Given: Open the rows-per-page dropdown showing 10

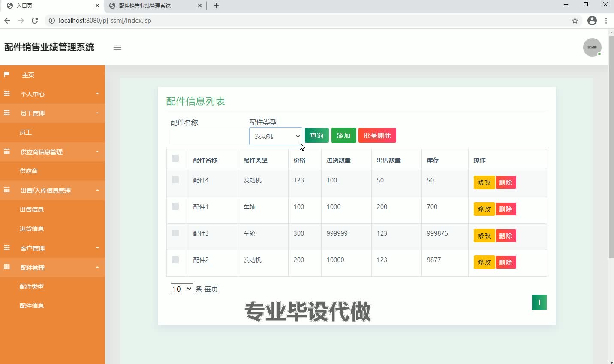Looking at the screenshot, I should pyautogui.click(x=182, y=289).
